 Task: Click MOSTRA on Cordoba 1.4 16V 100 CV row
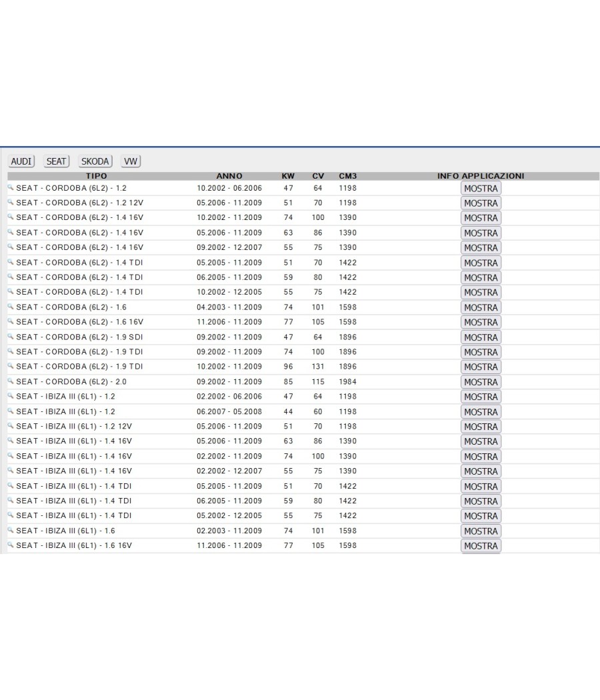click(481, 218)
